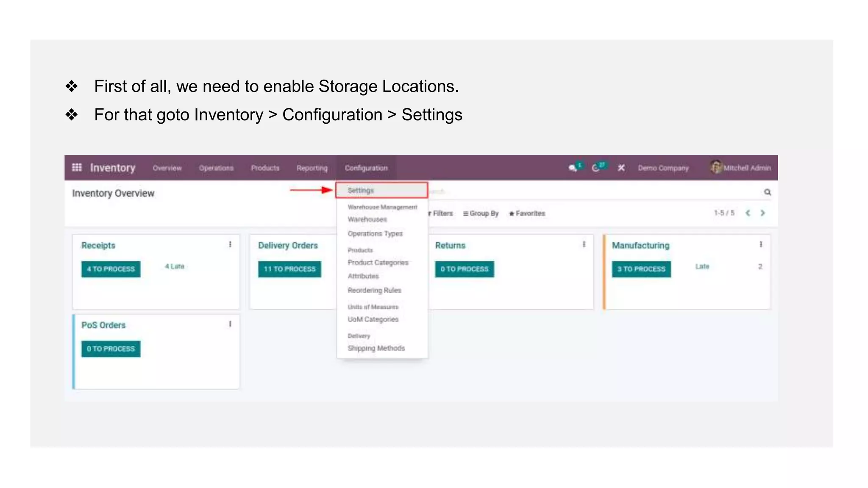This screenshot has width=868, height=488.
Task: Click Manufacturing 3 TO PROCESS button
Action: click(641, 269)
